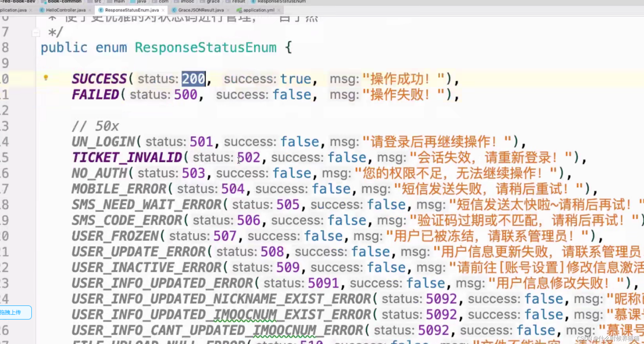Select the highlighted 200 status value
The image size is (644, 344).
pyautogui.click(x=193, y=79)
